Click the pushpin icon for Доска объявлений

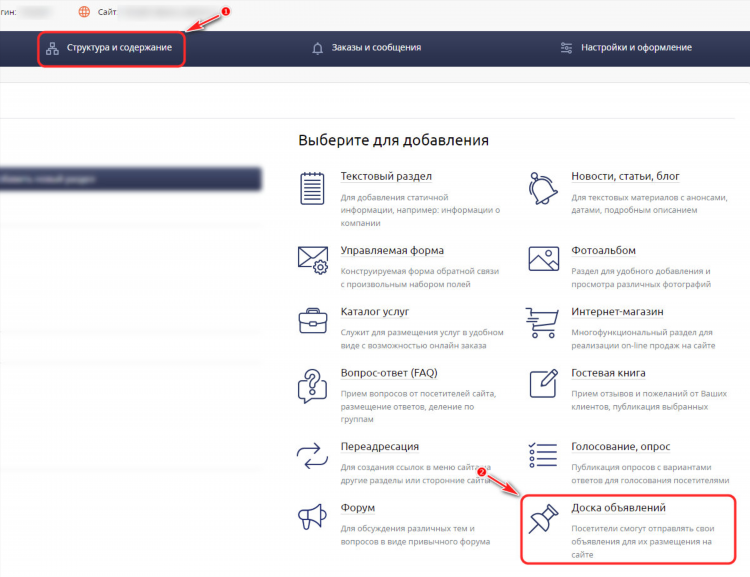[x=544, y=519]
